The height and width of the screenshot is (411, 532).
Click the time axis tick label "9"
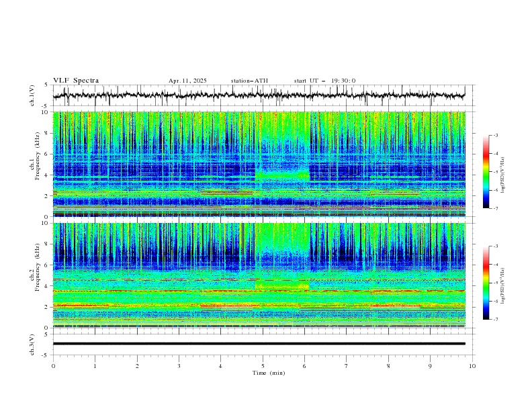pyautogui.click(x=430, y=366)
